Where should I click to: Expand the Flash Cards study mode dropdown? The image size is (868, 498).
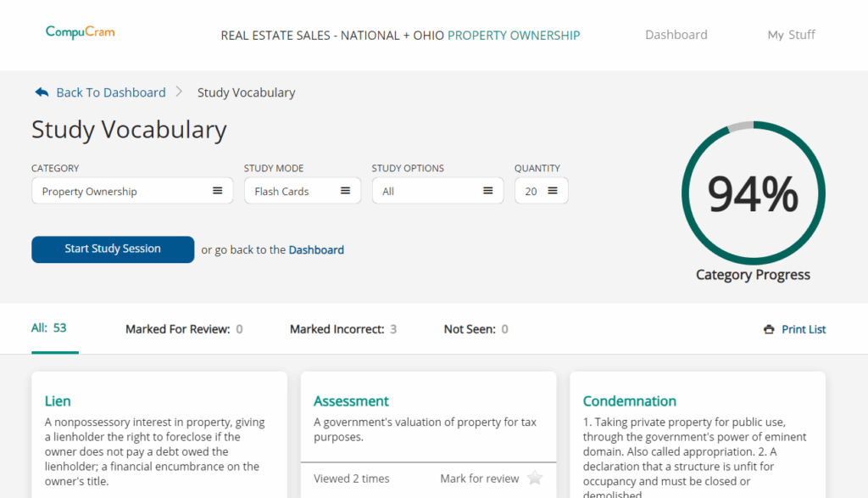pos(302,191)
